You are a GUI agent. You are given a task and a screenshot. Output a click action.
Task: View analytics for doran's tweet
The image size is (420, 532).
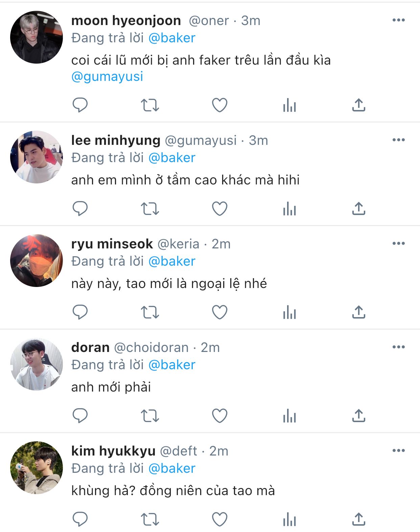(x=289, y=416)
